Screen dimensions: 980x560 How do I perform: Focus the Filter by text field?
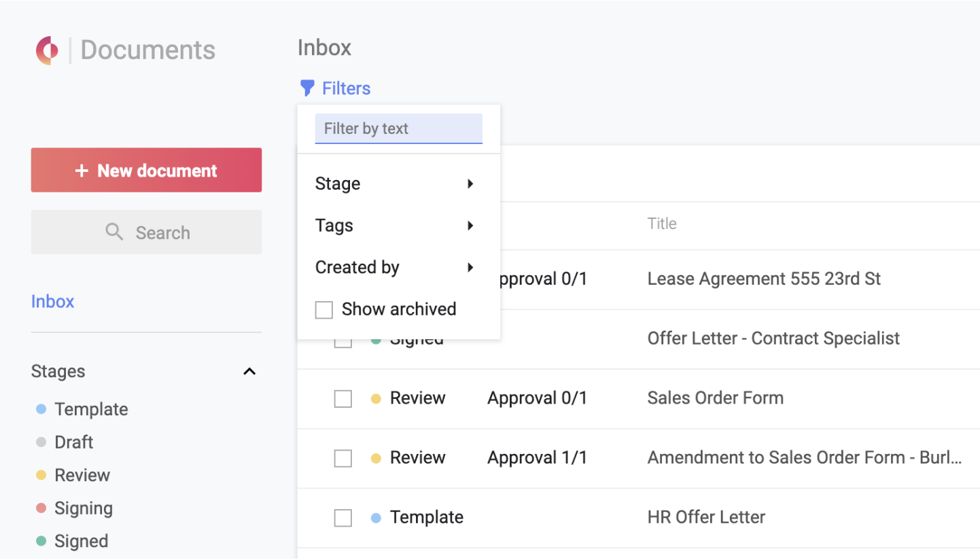399,128
